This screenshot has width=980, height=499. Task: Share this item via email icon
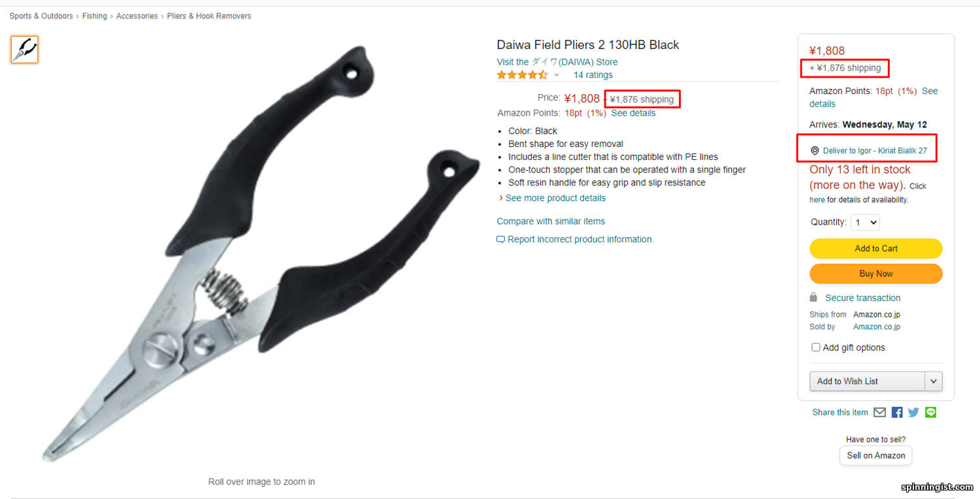[x=879, y=412]
